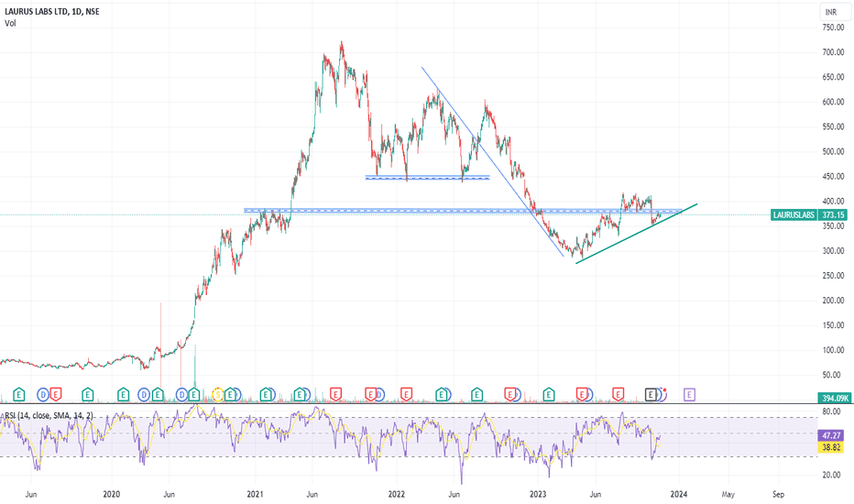Click the LAURUSLABS 373.15 price label
Screen dimensions: 854x504
point(809,214)
